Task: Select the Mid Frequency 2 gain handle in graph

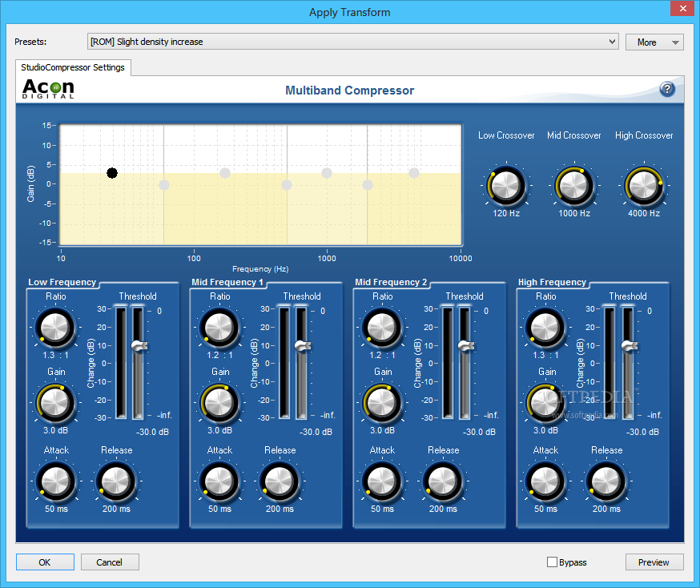Action: coord(327,173)
